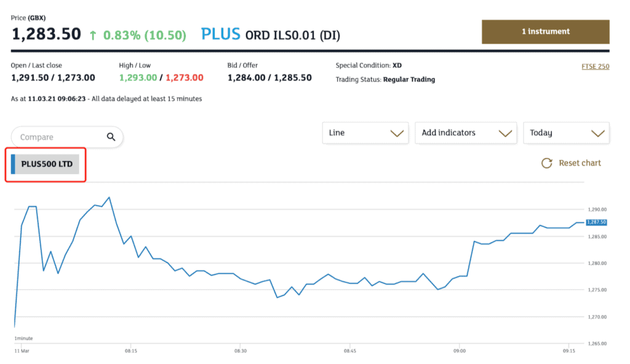Click the 1,270.00 price axis label
The height and width of the screenshot is (364, 630).
click(x=597, y=317)
